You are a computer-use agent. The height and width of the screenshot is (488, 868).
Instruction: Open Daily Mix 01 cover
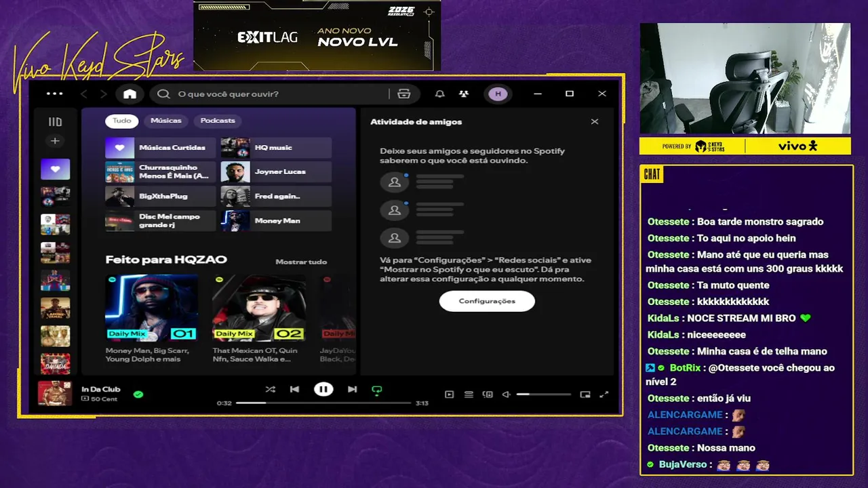pos(152,308)
